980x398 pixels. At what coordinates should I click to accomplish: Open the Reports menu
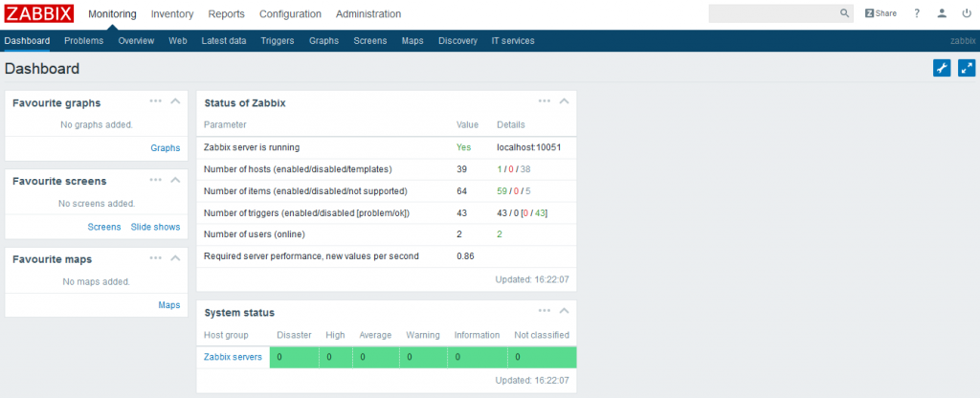[x=226, y=13]
